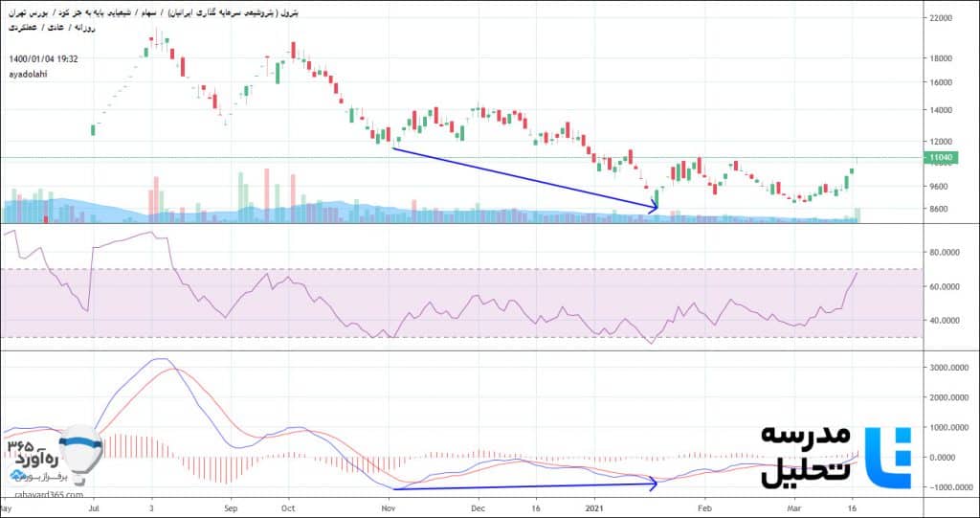
Task: Click the arrowhead of the price trendline
Action: click(655, 206)
